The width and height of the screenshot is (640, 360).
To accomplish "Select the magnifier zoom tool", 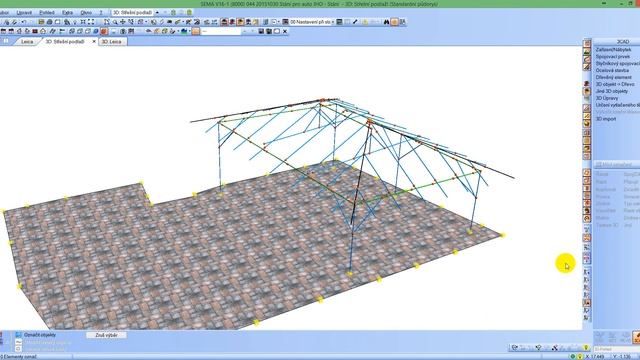I will 115,22.
